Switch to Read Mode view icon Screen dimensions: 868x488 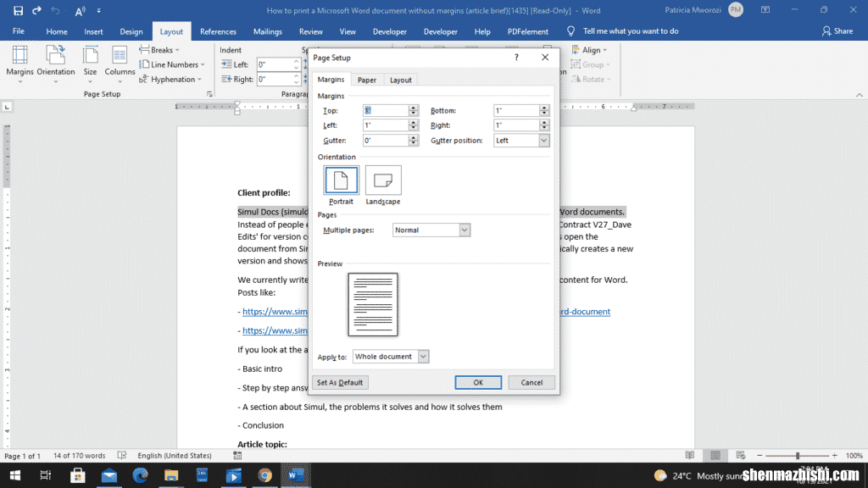pos(690,455)
